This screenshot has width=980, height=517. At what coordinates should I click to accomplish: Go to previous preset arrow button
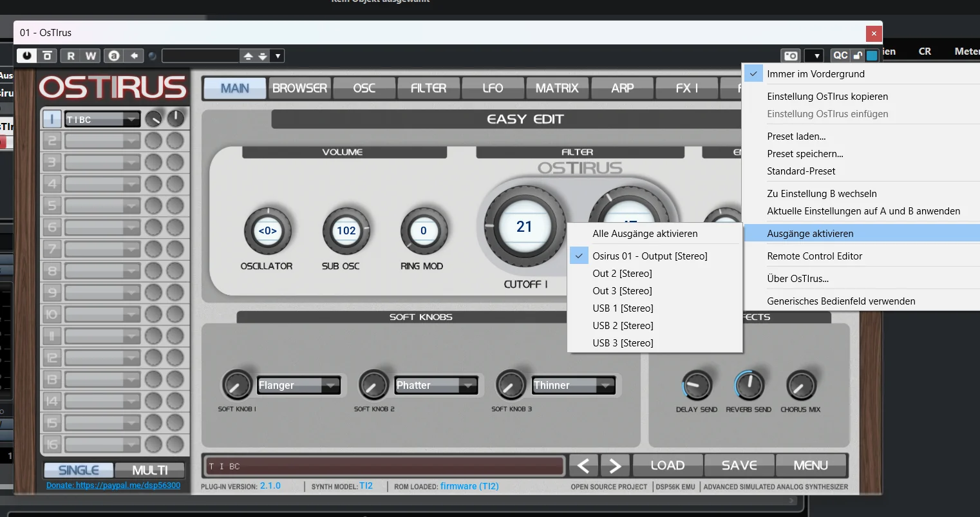click(x=583, y=465)
